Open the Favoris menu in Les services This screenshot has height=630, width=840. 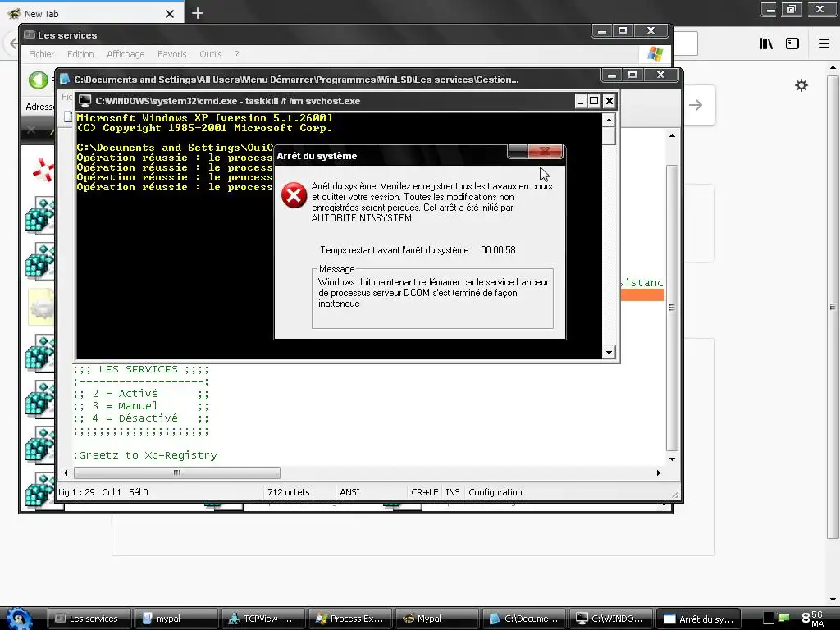[x=172, y=54]
